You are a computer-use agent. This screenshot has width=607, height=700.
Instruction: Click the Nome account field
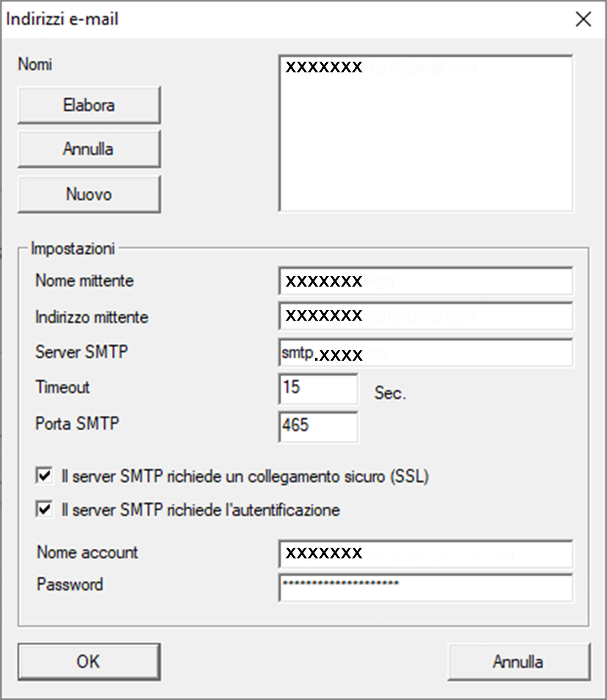coord(425,553)
